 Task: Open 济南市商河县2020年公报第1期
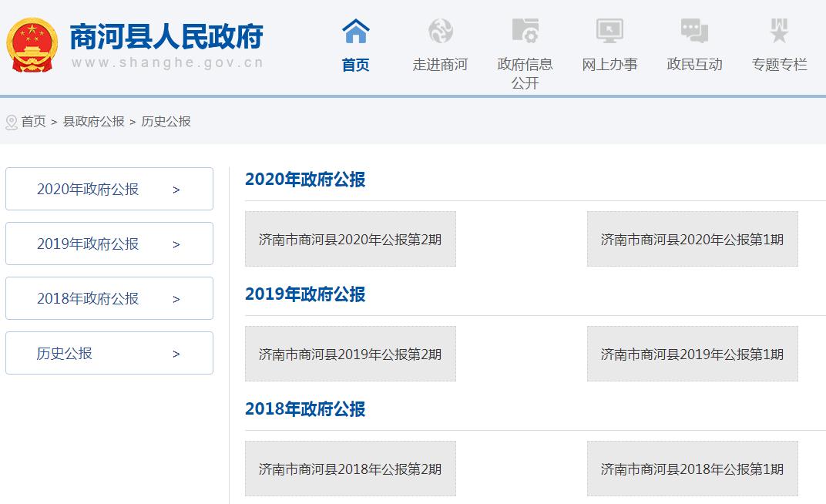tap(692, 239)
